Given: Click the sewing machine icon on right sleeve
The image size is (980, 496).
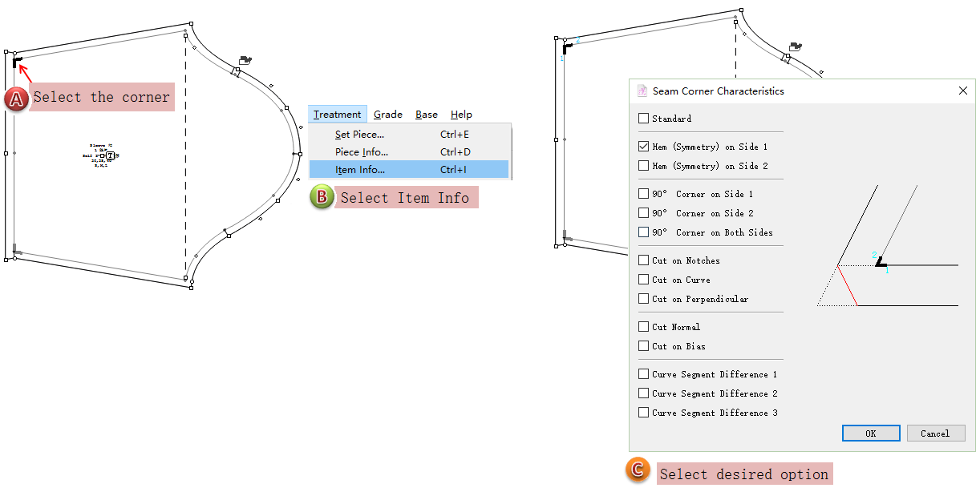Looking at the screenshot, I should 795,47.
